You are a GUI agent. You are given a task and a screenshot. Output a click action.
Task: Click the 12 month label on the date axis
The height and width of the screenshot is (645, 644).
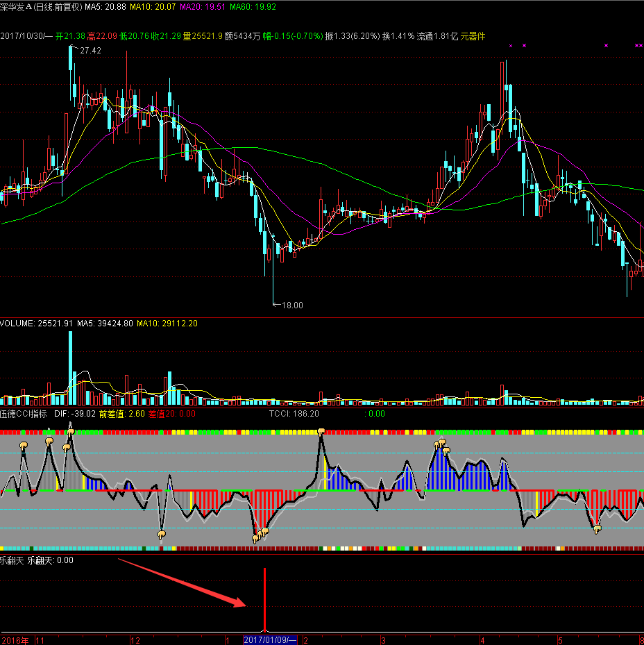coord(135,640)
